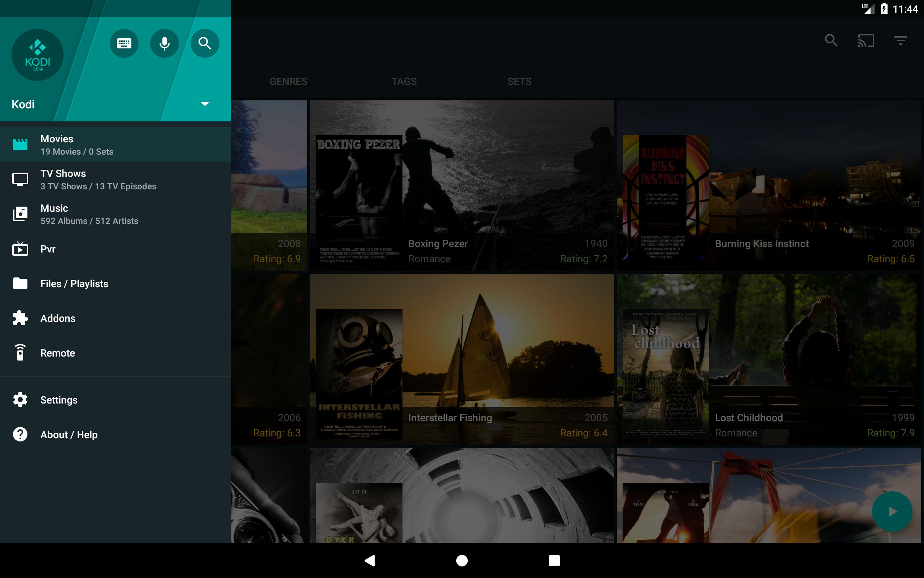
Task: Click the Rating: 7.2 label
Action: [583, 259]
